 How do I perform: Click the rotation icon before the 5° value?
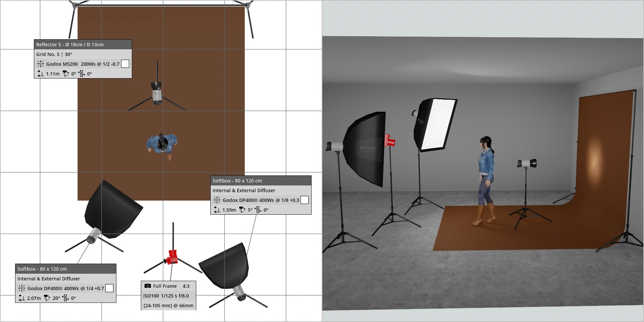click(x=242, y=210)
